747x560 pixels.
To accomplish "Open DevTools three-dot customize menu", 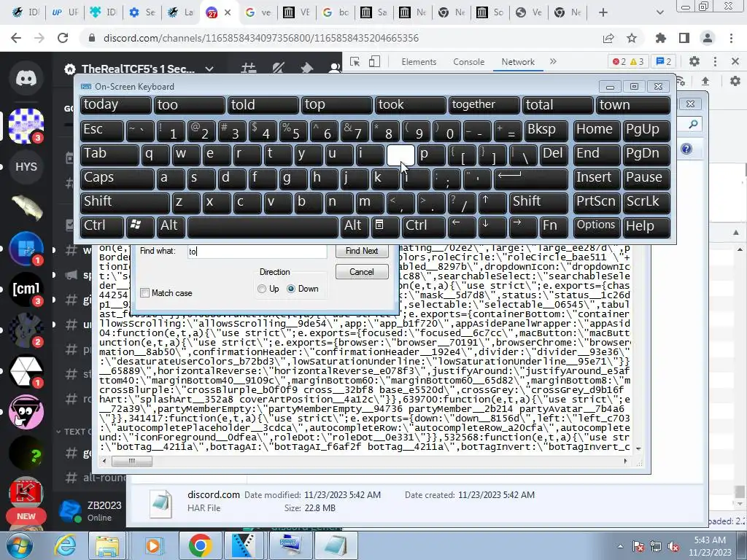I will tap(715, 61).
